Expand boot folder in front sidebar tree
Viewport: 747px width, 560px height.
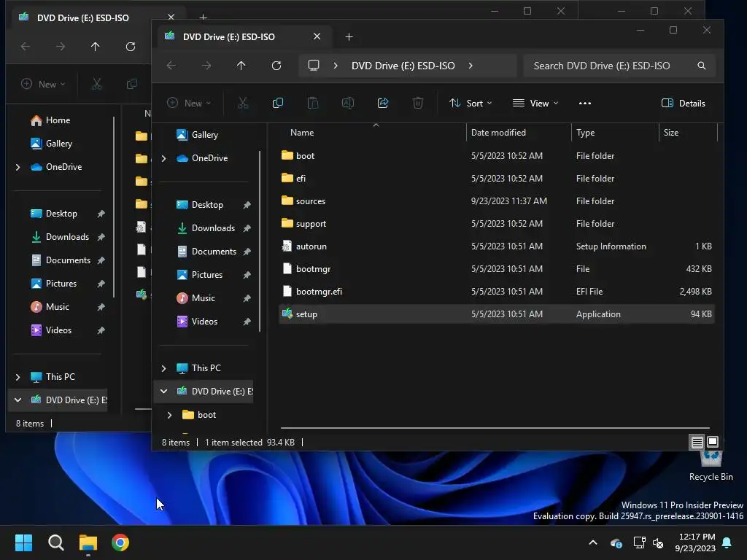(x=169, y=415)
